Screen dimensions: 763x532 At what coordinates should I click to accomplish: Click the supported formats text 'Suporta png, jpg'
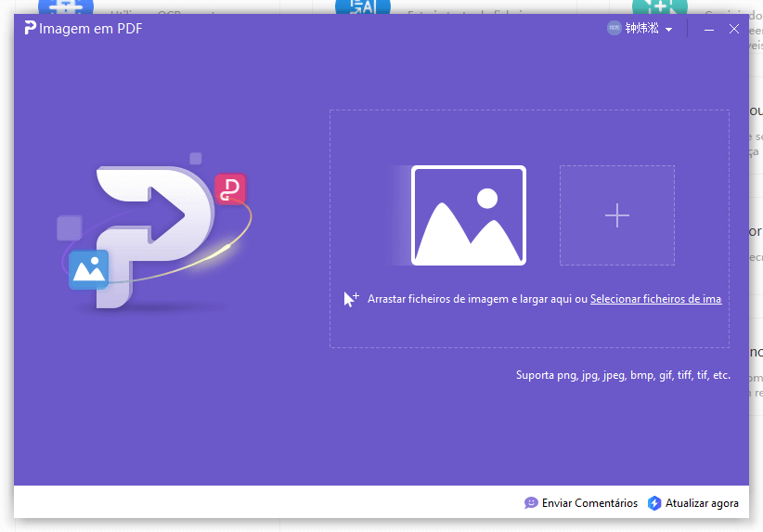[623, 375]
